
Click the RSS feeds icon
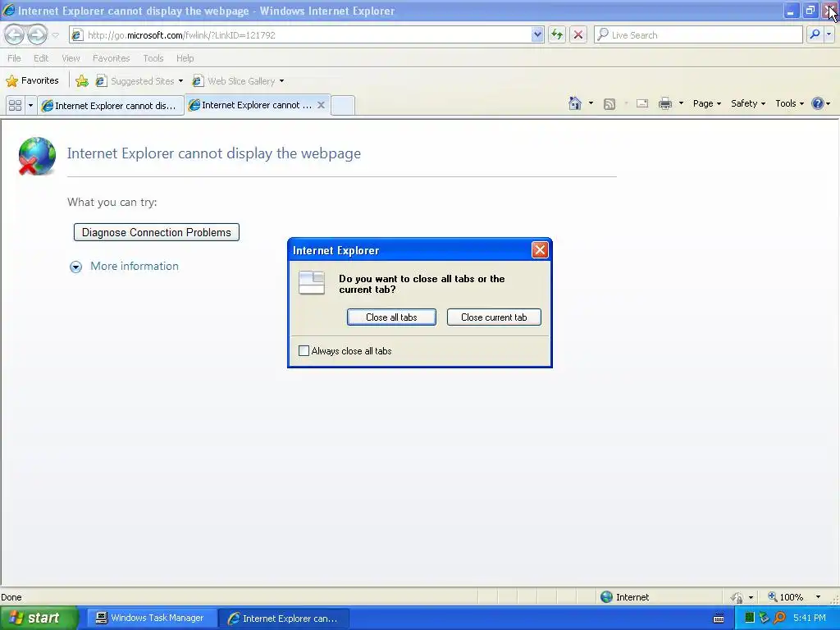coord(609,104)
